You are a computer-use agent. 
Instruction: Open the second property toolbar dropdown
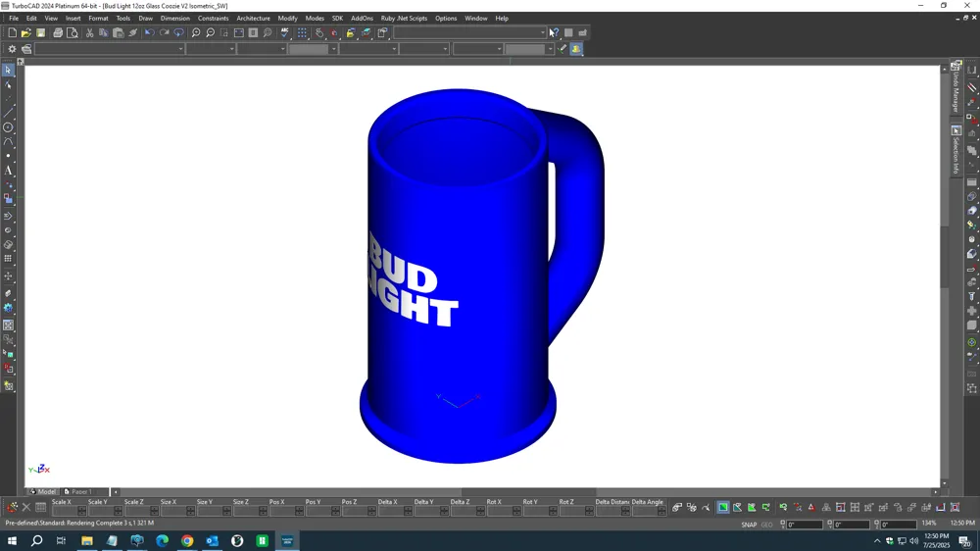[211, 49]
